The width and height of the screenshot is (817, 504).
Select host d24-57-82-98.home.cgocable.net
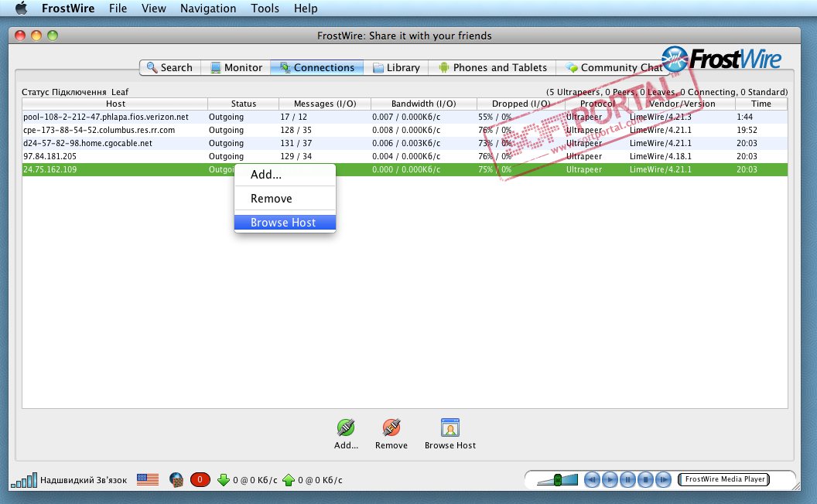click(x=87, y=143)
